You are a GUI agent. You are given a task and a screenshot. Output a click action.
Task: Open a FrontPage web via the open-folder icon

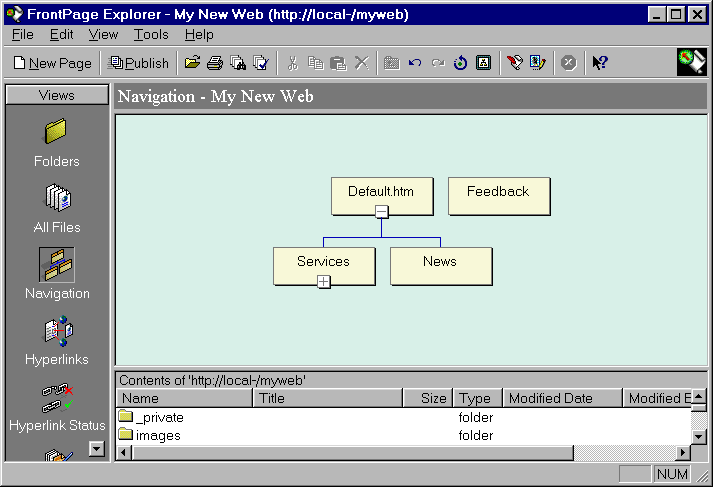[x=193, y=63]
